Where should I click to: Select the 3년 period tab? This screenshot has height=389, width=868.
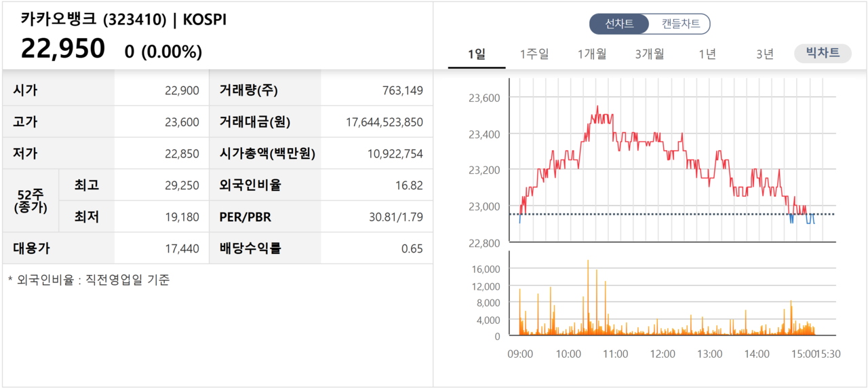click(765, 54)
